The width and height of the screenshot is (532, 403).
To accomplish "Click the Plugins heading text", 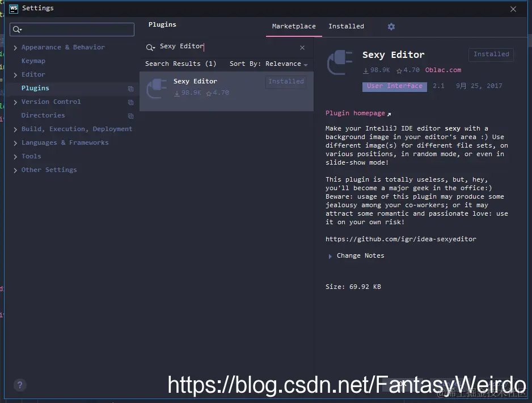I will pyautogui.click(x=162, y=24).
